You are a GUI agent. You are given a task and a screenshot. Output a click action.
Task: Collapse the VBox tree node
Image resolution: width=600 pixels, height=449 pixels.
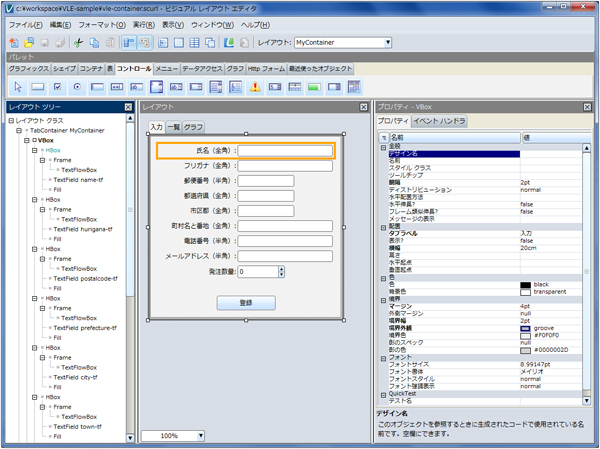click(x=27, y=140)
